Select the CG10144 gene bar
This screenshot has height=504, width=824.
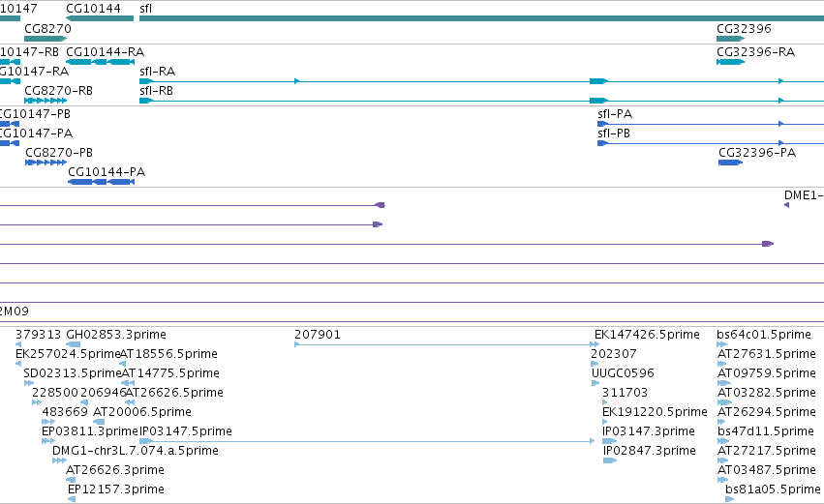[x=100, y=18]
